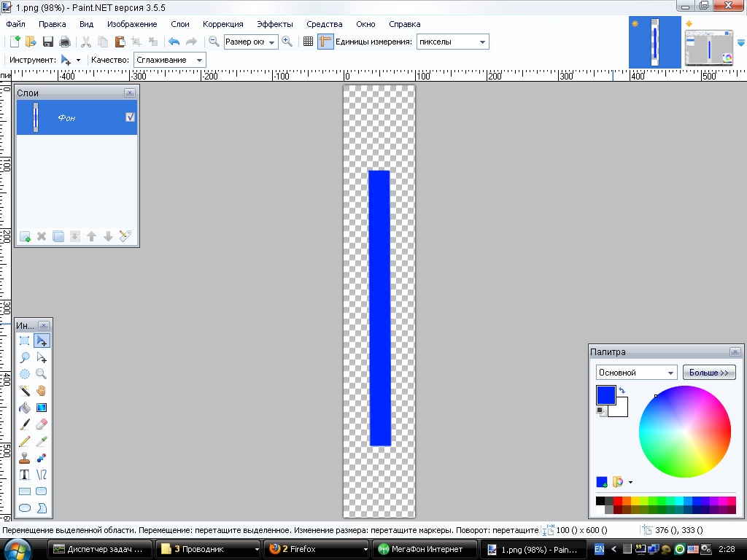747x560 pixels.
Task: Click the Print toolbar icon
Action: [x=65, y=42]
